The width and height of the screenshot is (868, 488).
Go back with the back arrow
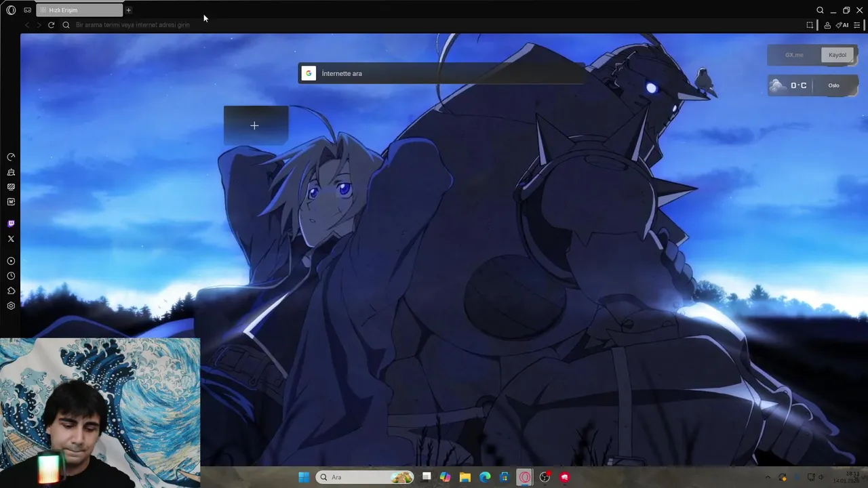[x=27, y=25]
